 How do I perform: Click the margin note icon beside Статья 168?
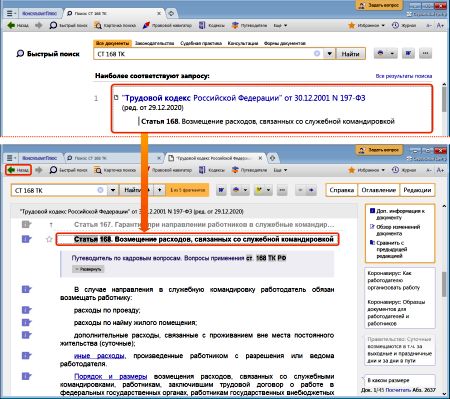tap(26, 239)
